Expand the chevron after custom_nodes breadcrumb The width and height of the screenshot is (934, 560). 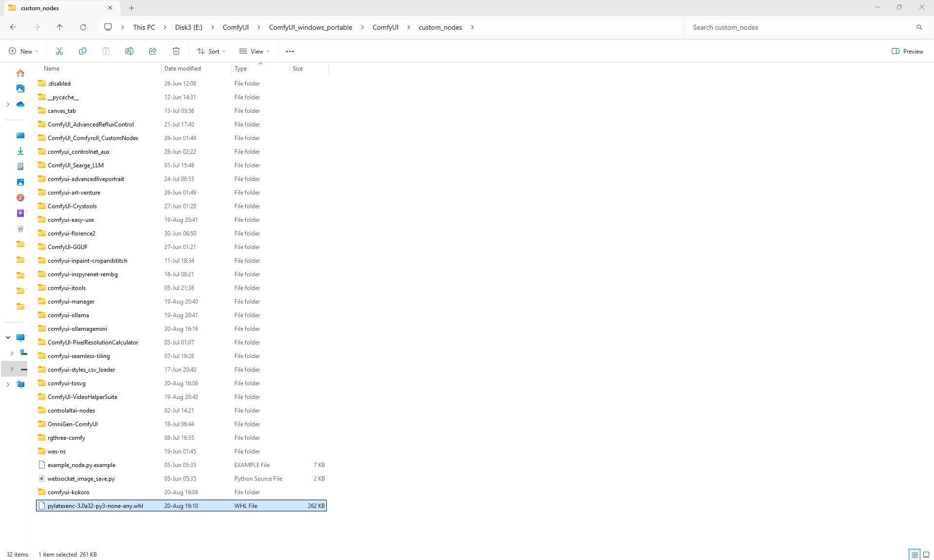pyautogui.click(x=472, y=27)
